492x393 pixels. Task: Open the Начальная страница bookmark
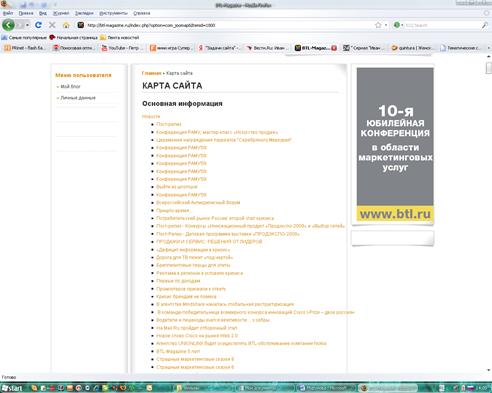click(73, 37)
